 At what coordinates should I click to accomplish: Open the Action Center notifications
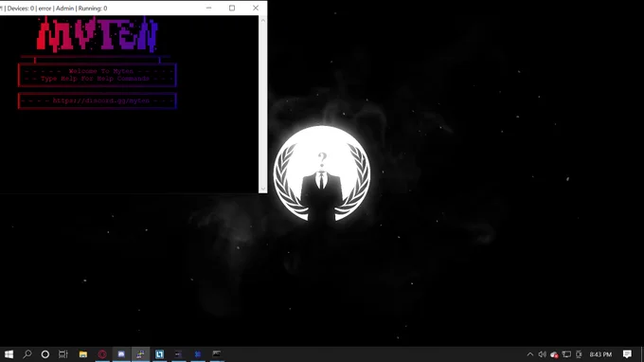[627, 354]
